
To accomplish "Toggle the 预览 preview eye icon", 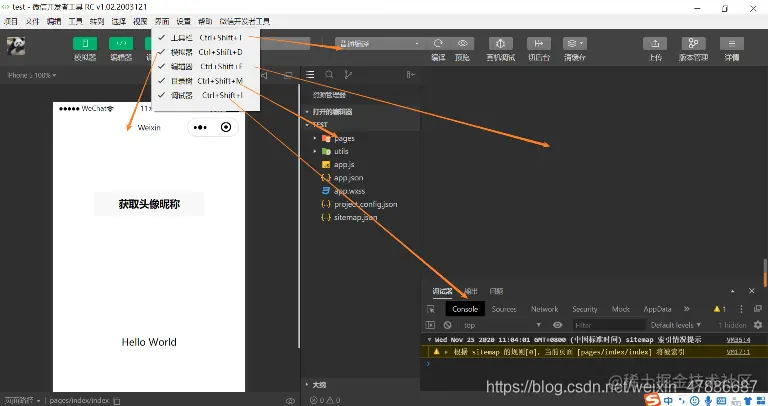I will click(x=462, y=43).
